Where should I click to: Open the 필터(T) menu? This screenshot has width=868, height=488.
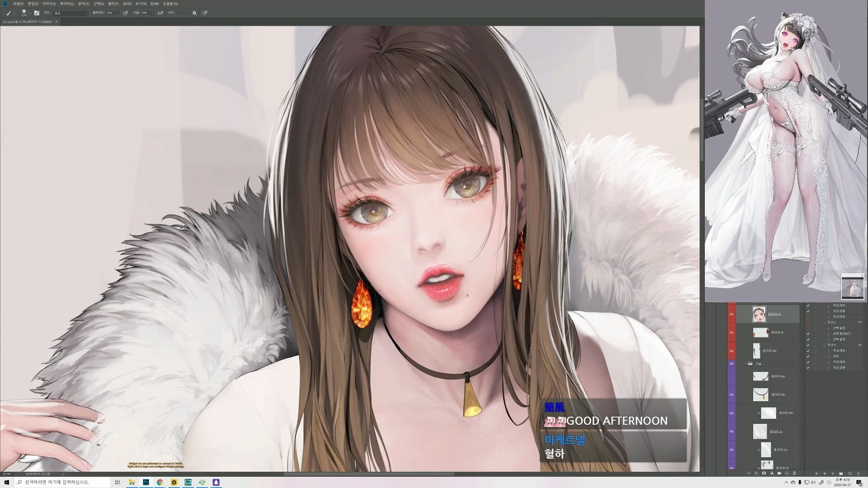pos(113,4)
